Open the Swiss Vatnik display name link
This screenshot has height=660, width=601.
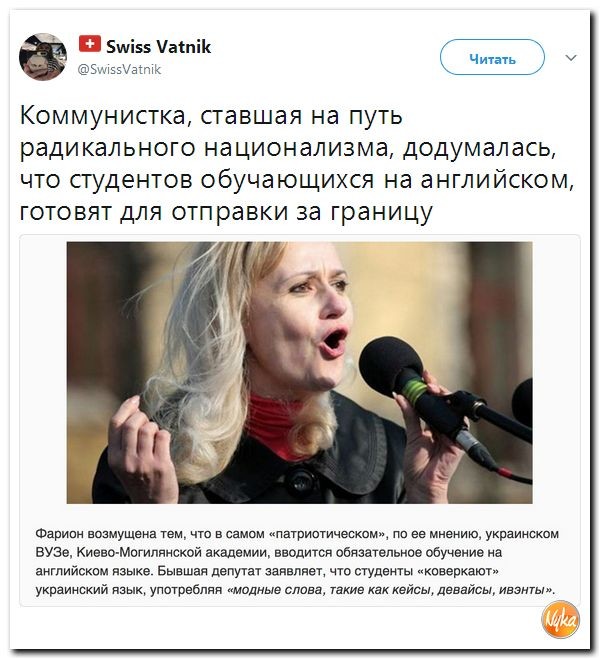158,46
